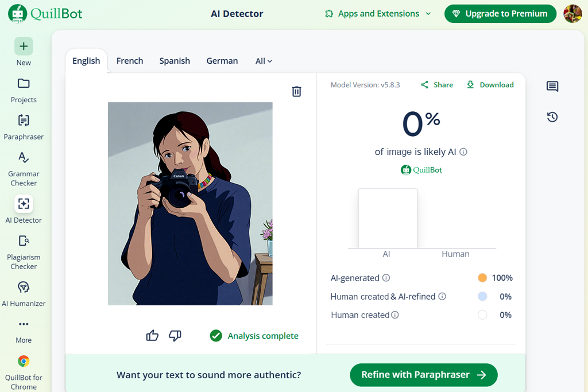
Task: Select the AI Detector sidebar icon
Action: coord(24,204)
